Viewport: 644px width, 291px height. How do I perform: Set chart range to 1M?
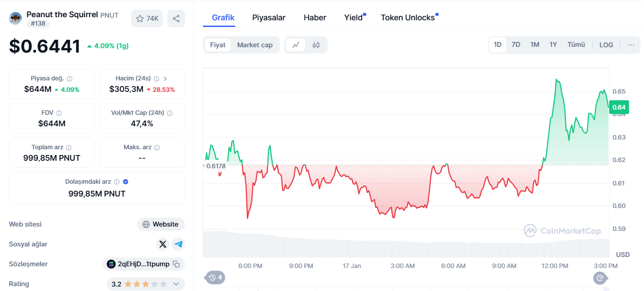[x=535, y=45]
